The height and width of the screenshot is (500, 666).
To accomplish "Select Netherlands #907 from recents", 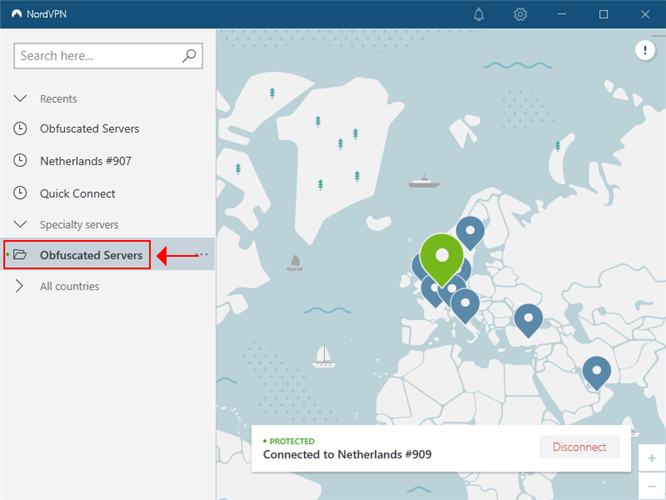I will pos(85,161).
